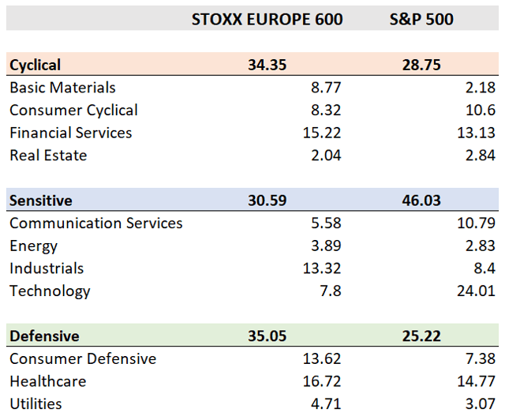The width and height of the screenshot is (505, 420).
Task: Select the Healthcare STOXX value 16.72
Action: [x=321, y=382]
